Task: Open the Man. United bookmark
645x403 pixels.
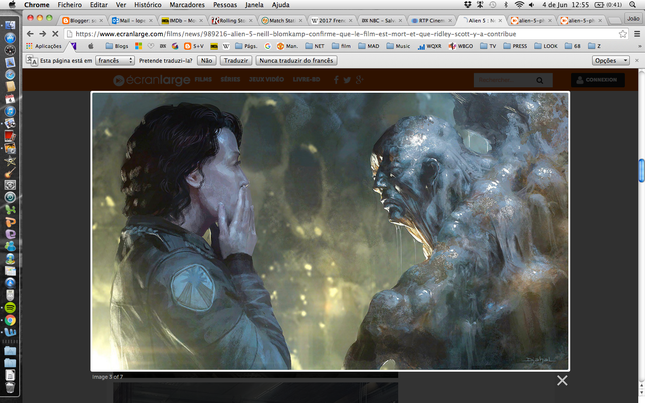Action: coord(287,46)
